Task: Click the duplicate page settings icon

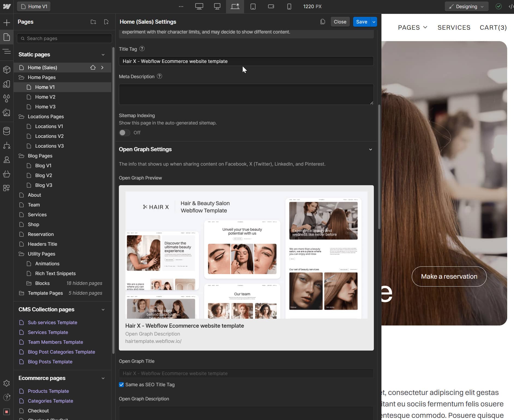Action: click(323, 22)
